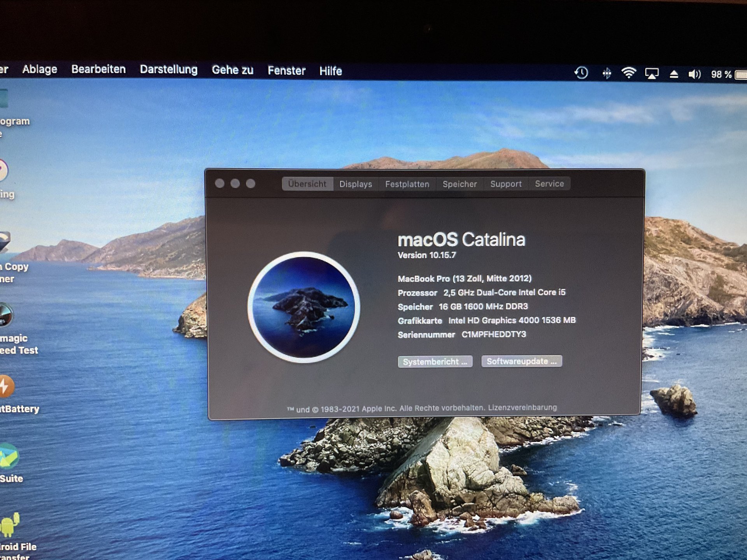
Task: Switch to the Service tab
Action: coord(549,184)
